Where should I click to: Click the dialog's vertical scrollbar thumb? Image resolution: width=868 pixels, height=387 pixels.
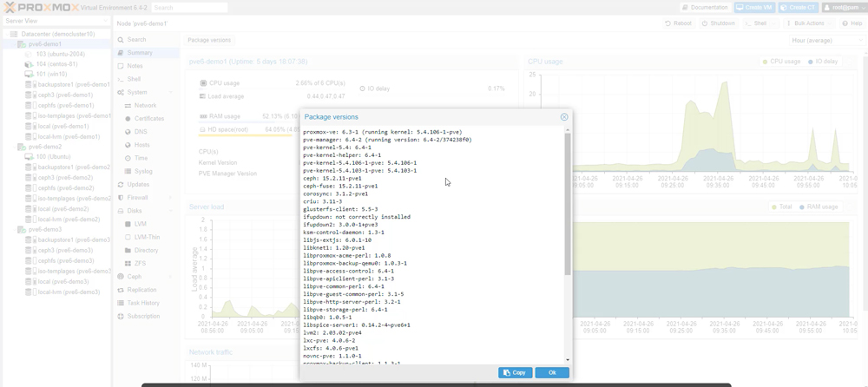568,204
